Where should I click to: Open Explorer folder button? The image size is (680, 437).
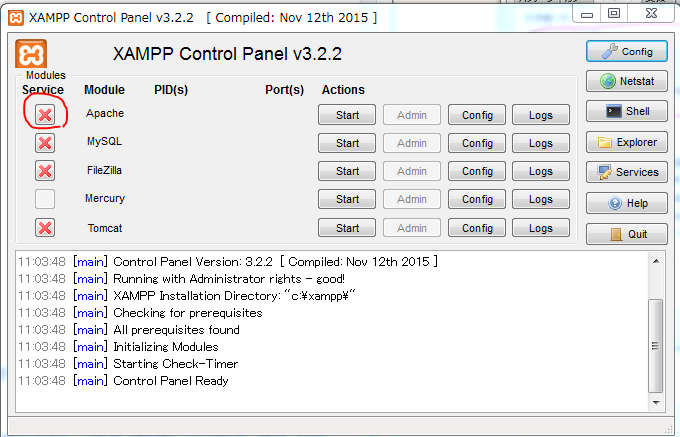627,142
